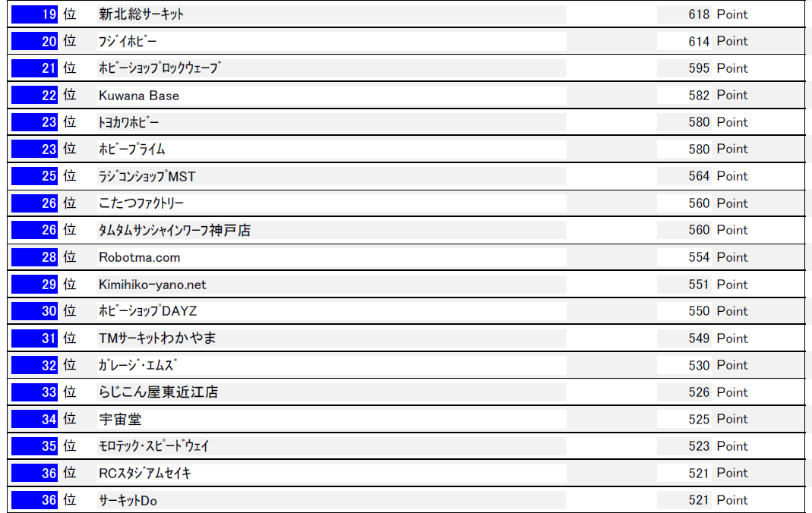Select the フジイホビー entry
The image size is (812, 513).
[128, 42]
